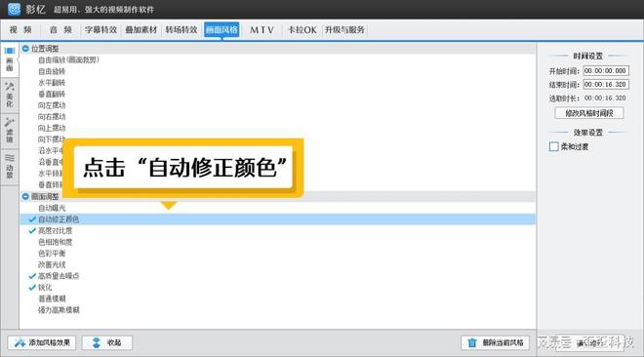The height and width of the screenshot is (357, 644).
Task: Open the 滤镜 side tab
Action: (x=10, y=130)
